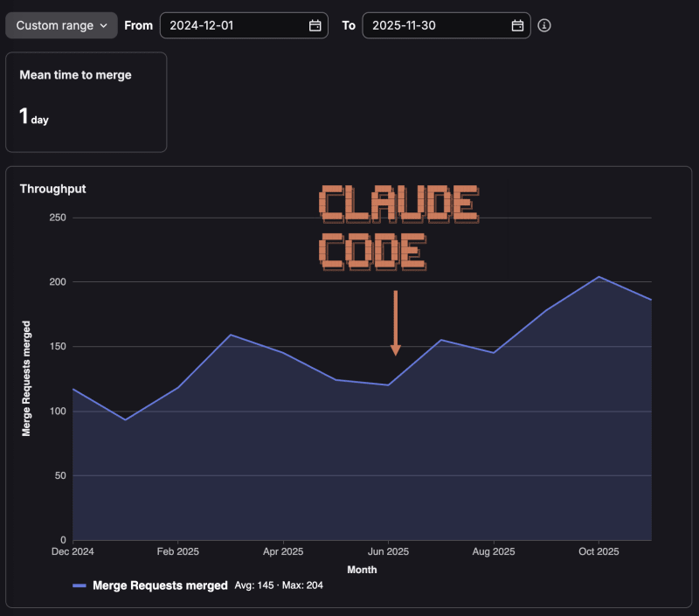The image size is (699, 616).
Task: Click the '200' y-axis label
Action: click(58, 281)
